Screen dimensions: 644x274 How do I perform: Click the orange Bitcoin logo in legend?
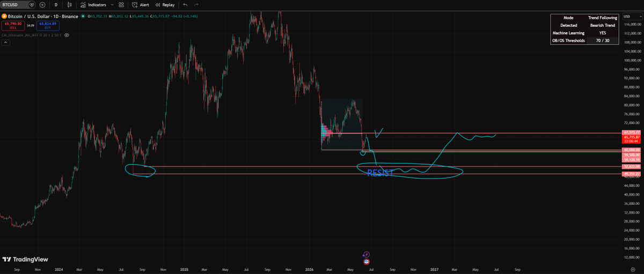pyautogui.click(x=5, y=17)
